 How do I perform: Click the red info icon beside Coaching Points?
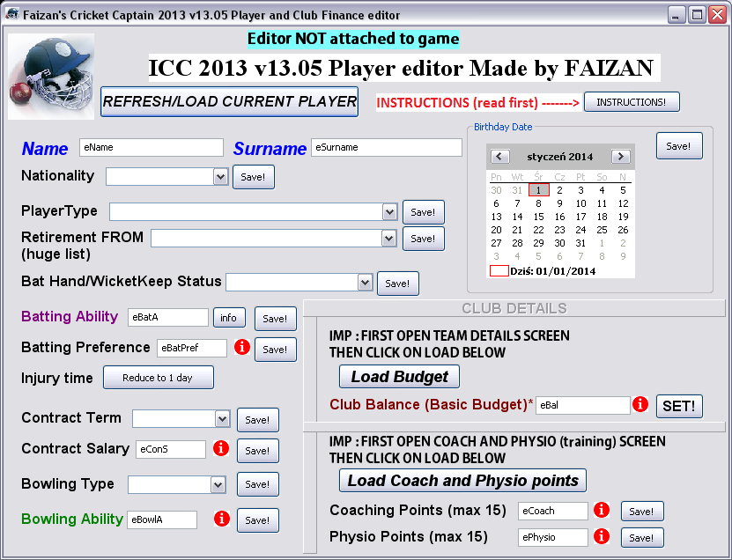[602, 510]
